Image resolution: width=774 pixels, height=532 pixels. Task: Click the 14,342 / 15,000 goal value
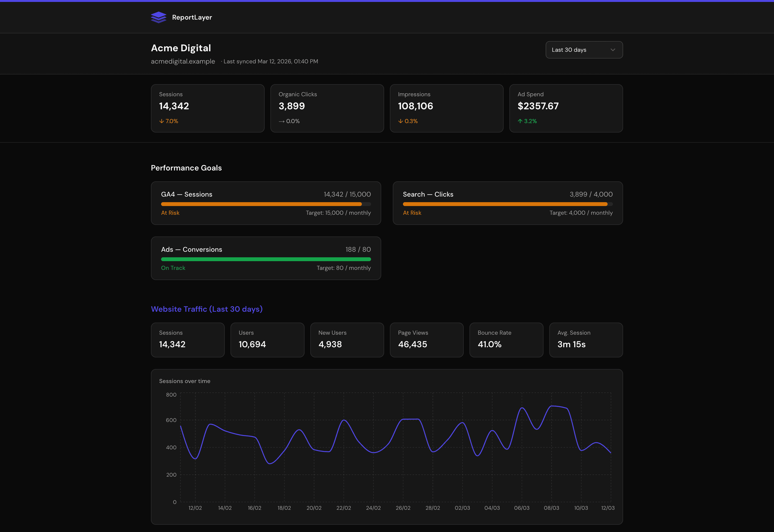347,194
